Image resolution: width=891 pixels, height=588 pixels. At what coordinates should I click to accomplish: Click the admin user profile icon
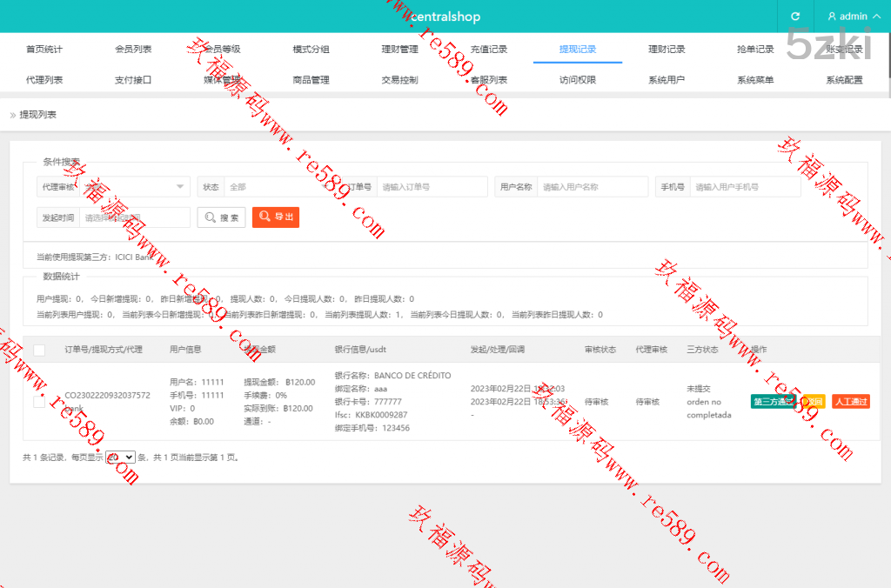(832, 17)
